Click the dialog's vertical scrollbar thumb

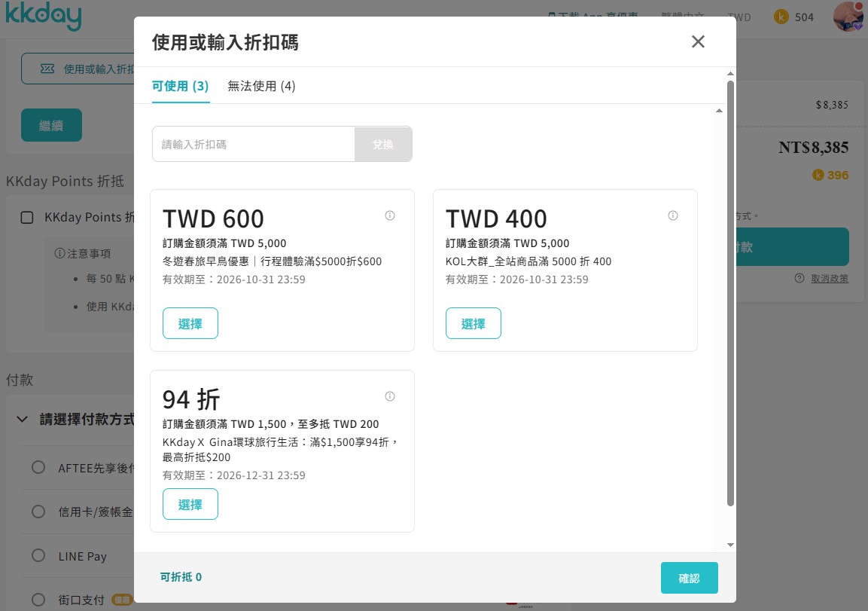tap(730, 294)
